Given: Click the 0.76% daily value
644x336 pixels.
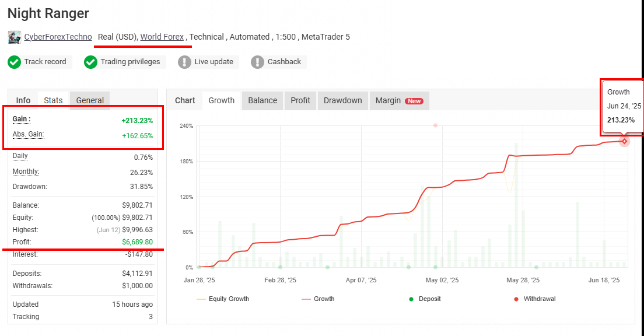Looking at the screenshot, I should click(143, 157).
